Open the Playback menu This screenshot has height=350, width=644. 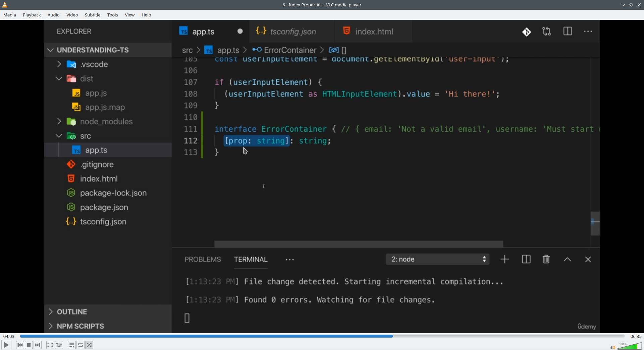point(32,15)
